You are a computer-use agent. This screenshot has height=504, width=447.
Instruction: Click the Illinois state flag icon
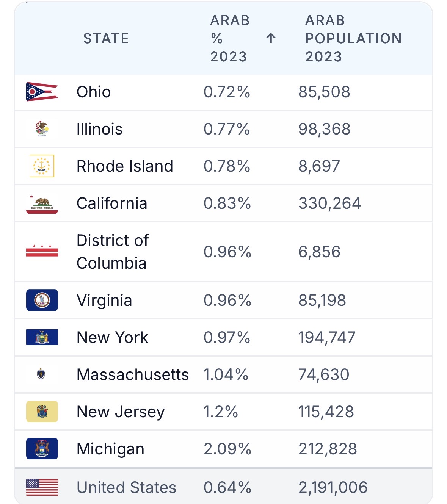[x=42, y=129]
